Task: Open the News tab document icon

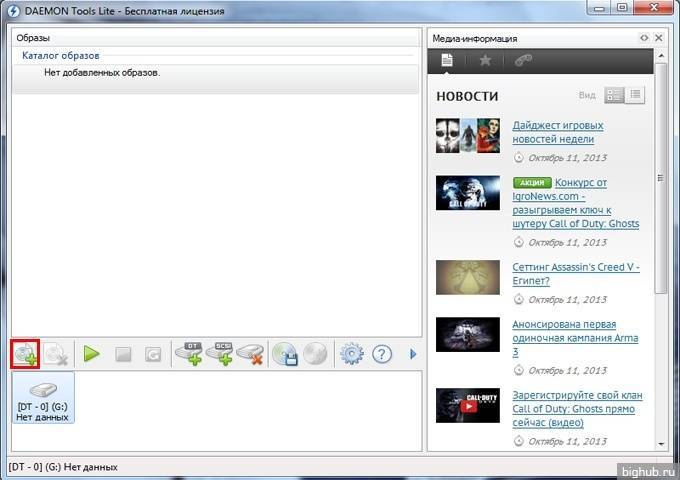Action: pos(447,60)
